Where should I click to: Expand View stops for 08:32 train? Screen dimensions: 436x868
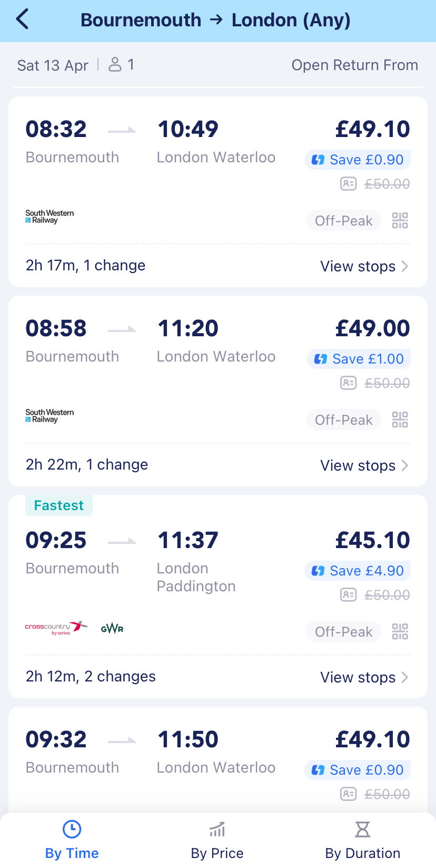pos(364,266)
